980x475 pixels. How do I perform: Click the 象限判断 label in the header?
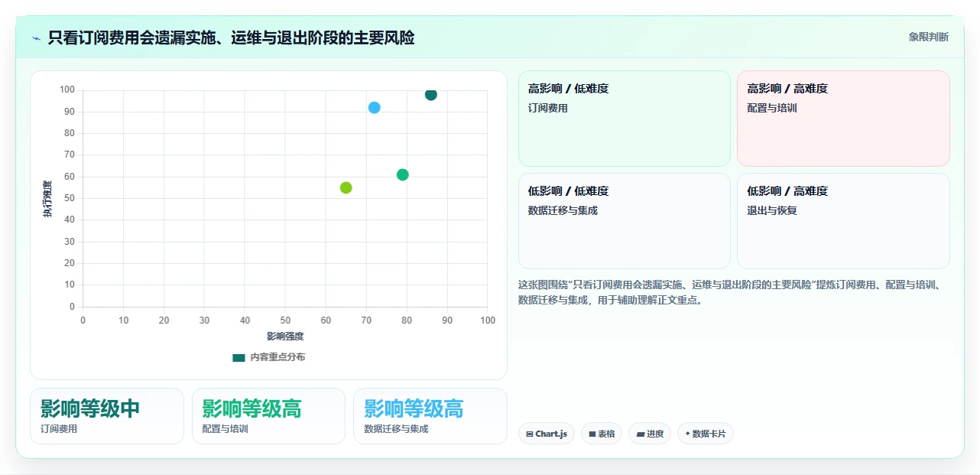tap(928, 37)
